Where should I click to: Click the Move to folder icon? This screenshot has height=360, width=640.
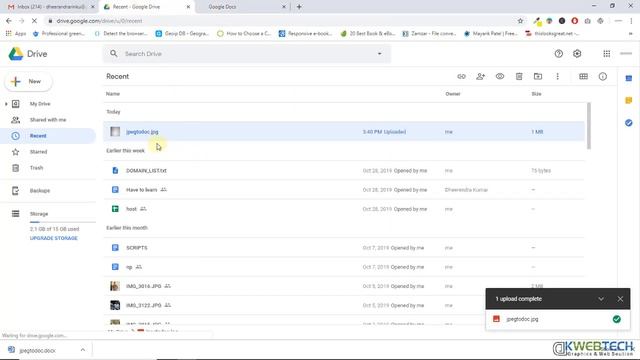[x=538, y=76]
